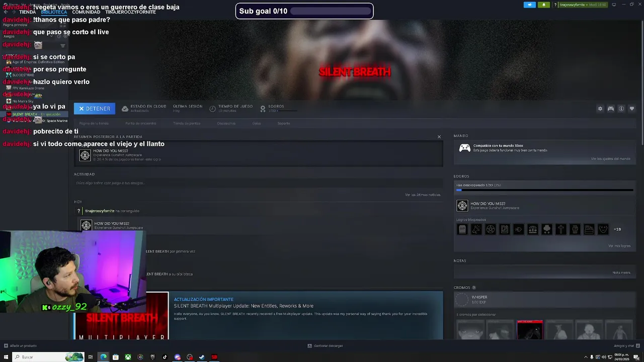Open Punto de encuentro link
Screen dimensions: 644x362
[141, 123]
